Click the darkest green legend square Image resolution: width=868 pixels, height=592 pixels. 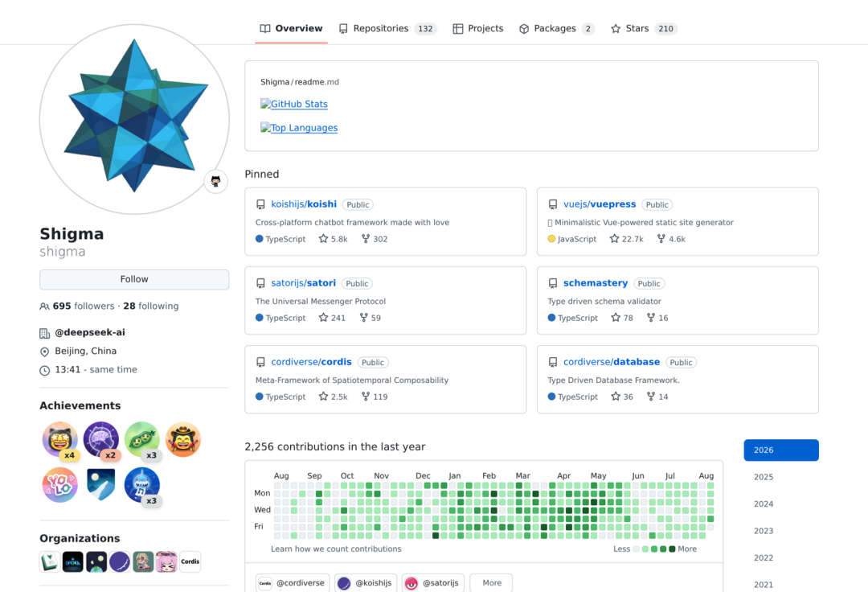coord(672,549)
